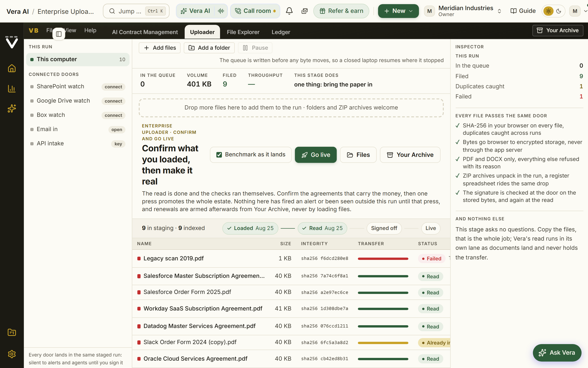Viewport: 588px width, 368px height.
Task: Click the VB logo in menu bar
Action: coord(34,30)
